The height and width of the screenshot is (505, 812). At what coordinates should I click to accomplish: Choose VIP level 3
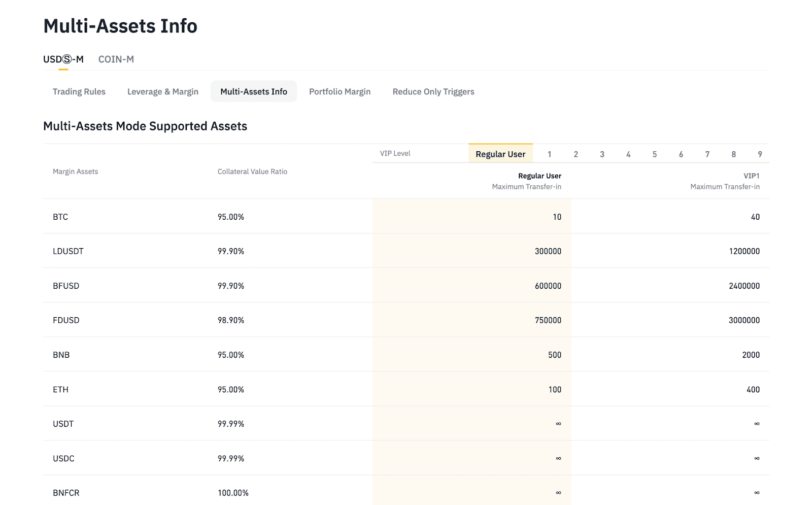(602, 154)
